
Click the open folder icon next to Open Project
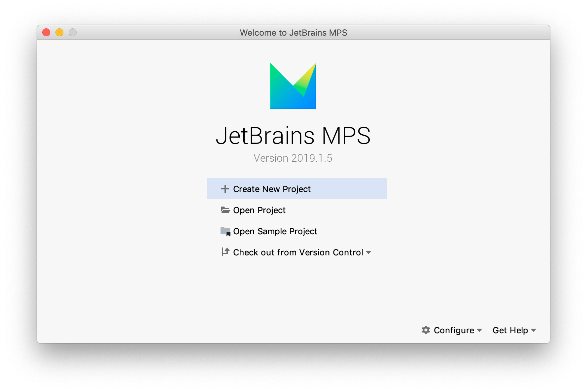[x=225, y=210]
